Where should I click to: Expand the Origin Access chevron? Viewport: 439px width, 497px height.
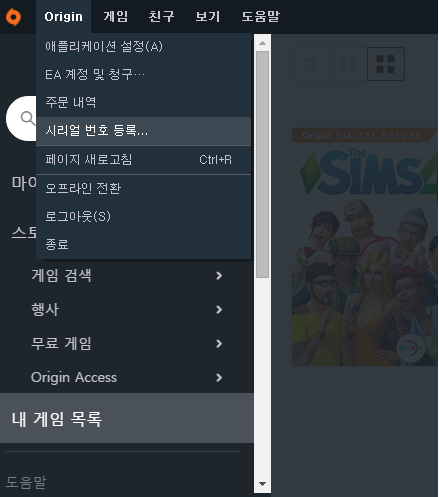219,378
